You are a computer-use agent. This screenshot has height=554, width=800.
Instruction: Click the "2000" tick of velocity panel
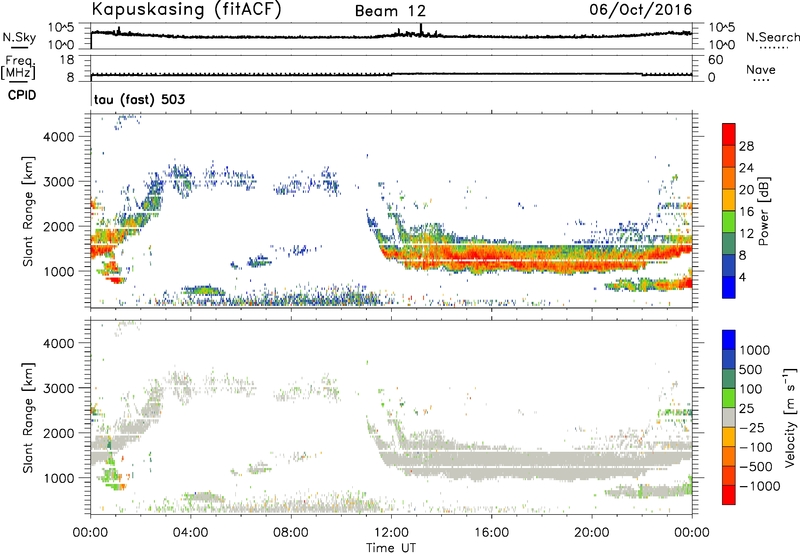tap(59, 433)
